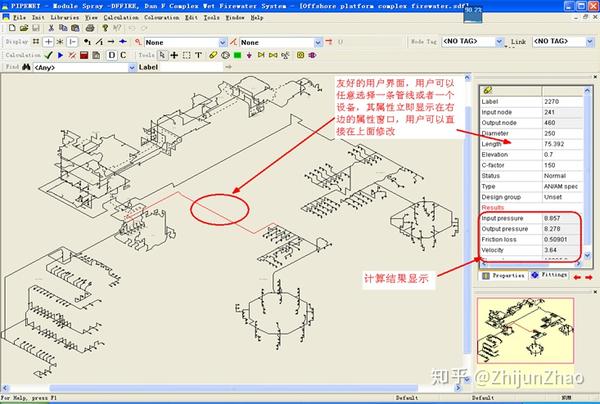
Task: Choose the text tool T icon
Action: pos(198,55)
